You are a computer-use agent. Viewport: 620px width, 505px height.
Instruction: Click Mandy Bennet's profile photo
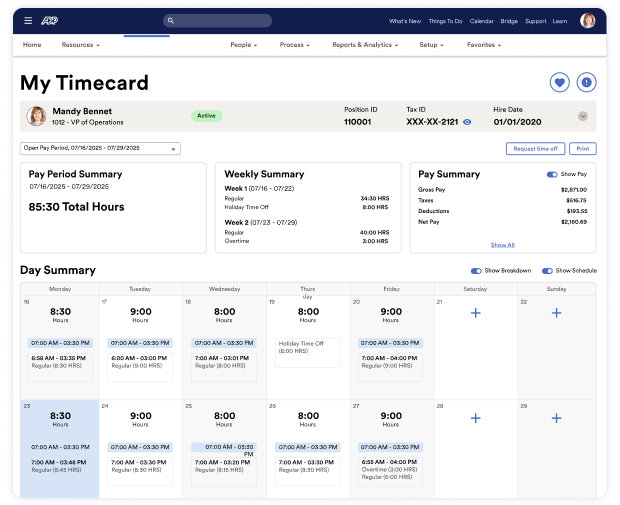(37, 116)
